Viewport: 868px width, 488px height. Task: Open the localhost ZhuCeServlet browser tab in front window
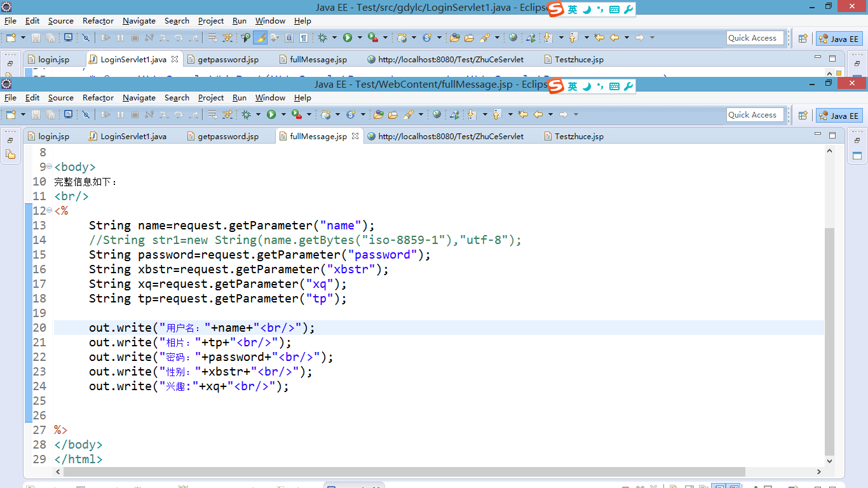(445, 136)
